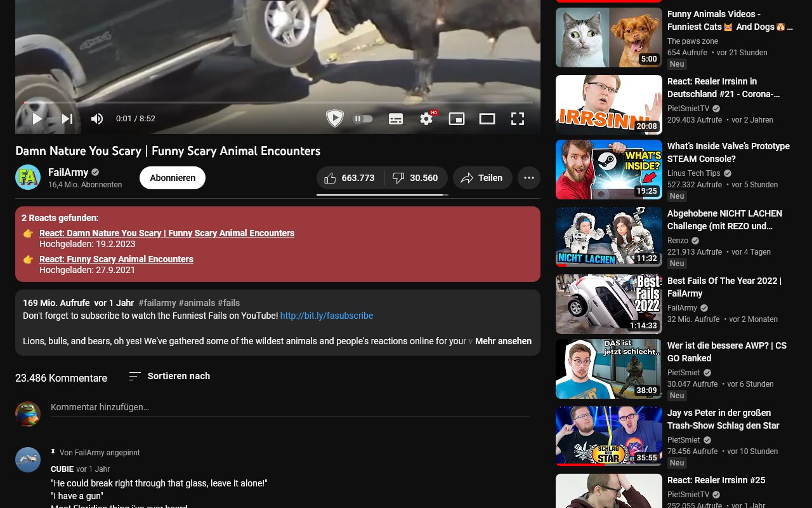Open Funny Animals Videos cat thumbnail
Viewport: 812px width, 508px height.
(x=609, y=37)
